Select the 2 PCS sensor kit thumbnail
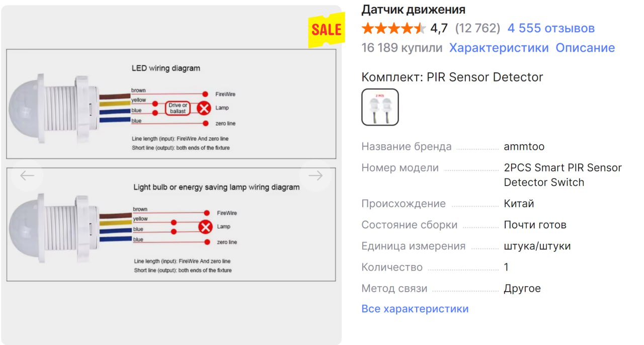The width and height of the screenshot is (644, 345). [x=380, y=107]
